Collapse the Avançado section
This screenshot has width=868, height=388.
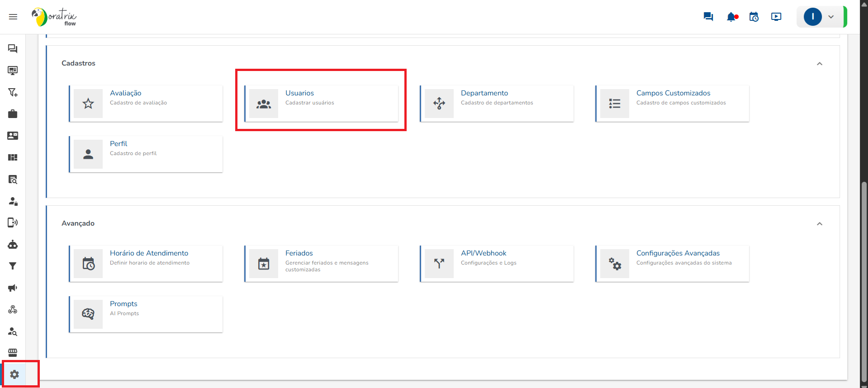point(819,224)
